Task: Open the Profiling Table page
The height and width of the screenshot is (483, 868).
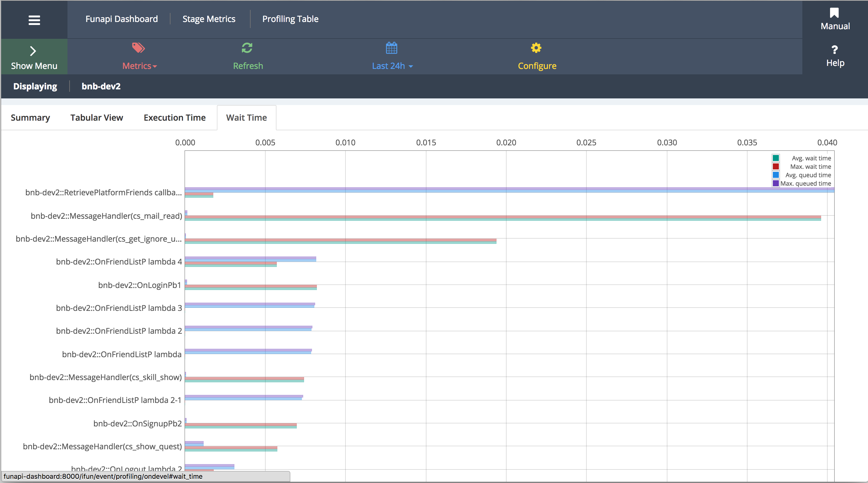Action: coord(290,19)
